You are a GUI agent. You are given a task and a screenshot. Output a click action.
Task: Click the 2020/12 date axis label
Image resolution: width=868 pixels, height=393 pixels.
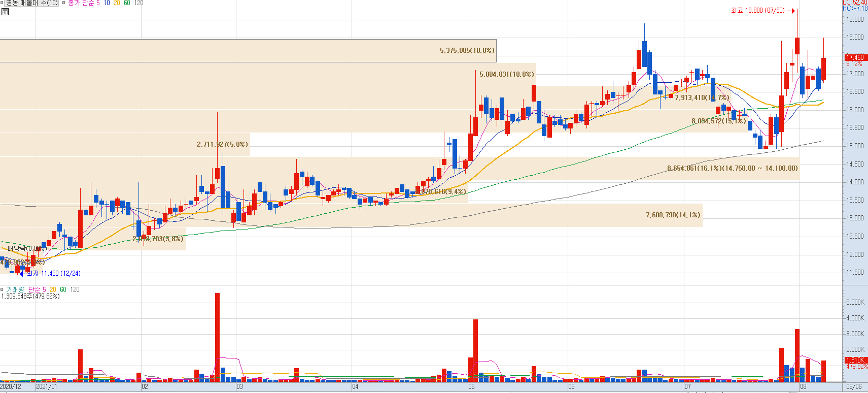[x=11, y=387]
